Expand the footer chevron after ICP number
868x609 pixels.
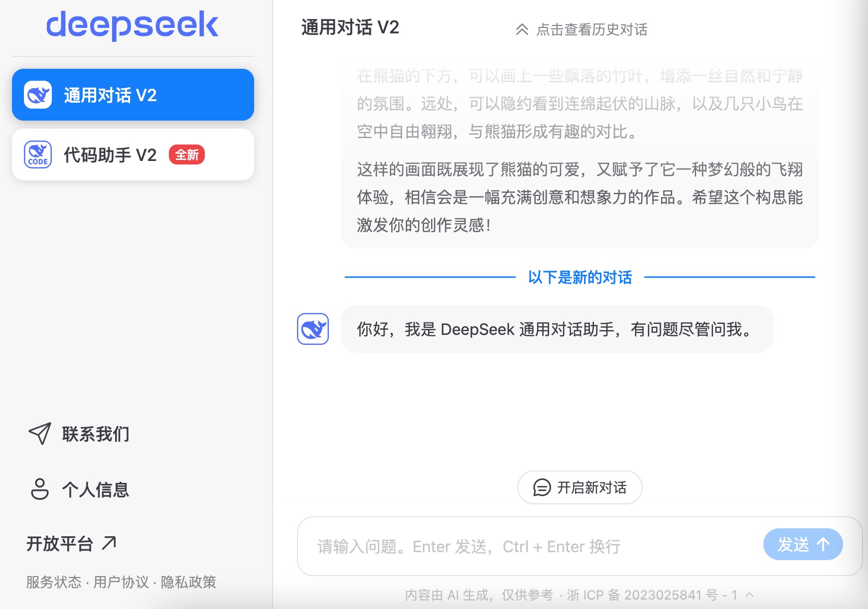749,594
